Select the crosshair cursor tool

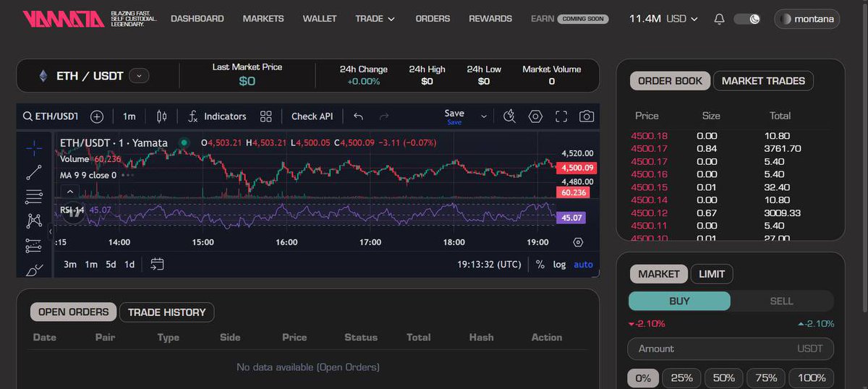[34, 148]
